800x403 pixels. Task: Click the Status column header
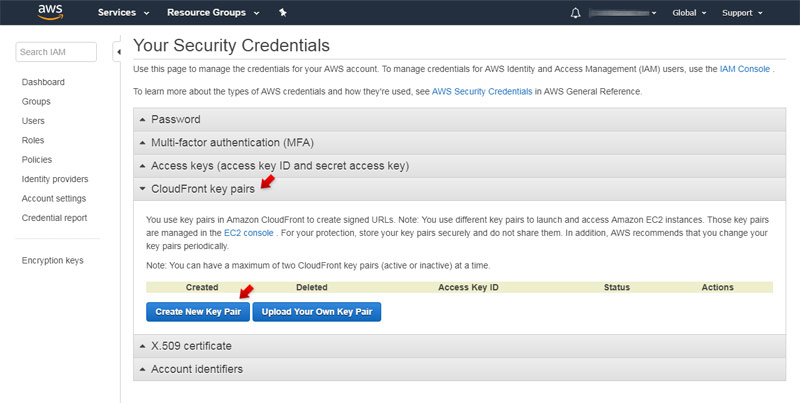(x=617, y=287)
